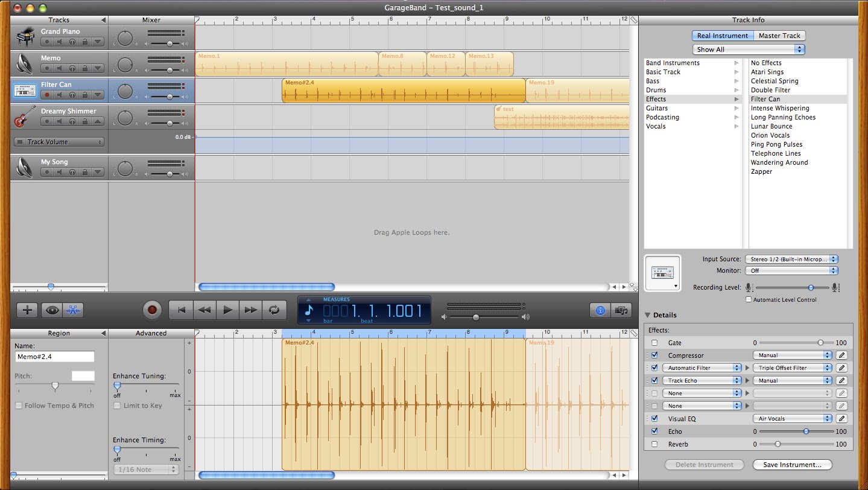
Task: Open the Compressor Manual preset dropdown
Action: click(792, 355)
